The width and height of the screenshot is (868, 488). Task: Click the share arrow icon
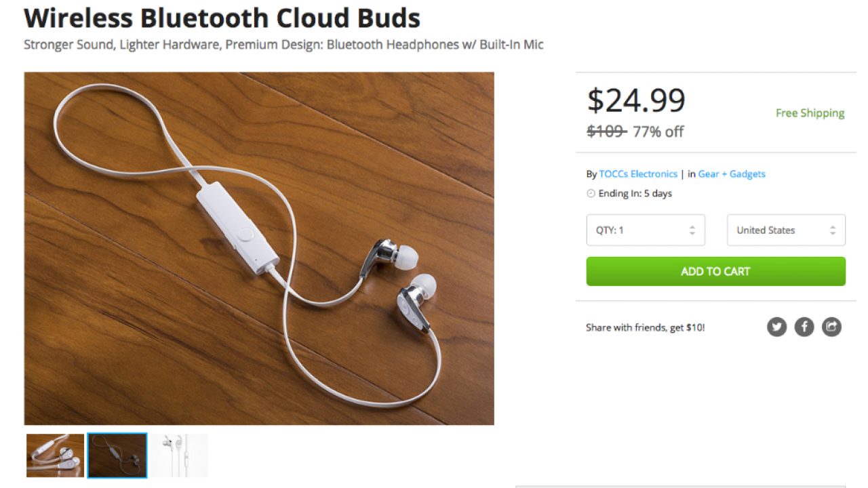[831, 327]
